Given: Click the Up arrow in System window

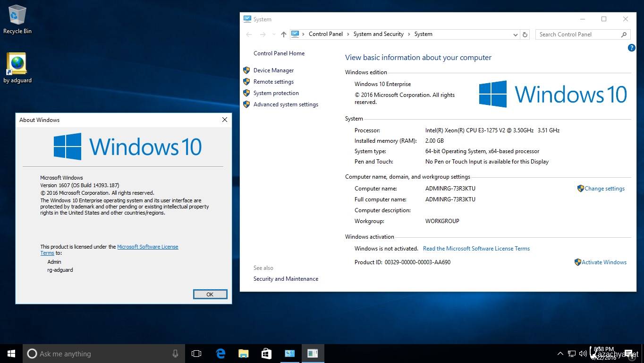Looking at the screenshot, I should pyautogui.click(x=283, y=35).
